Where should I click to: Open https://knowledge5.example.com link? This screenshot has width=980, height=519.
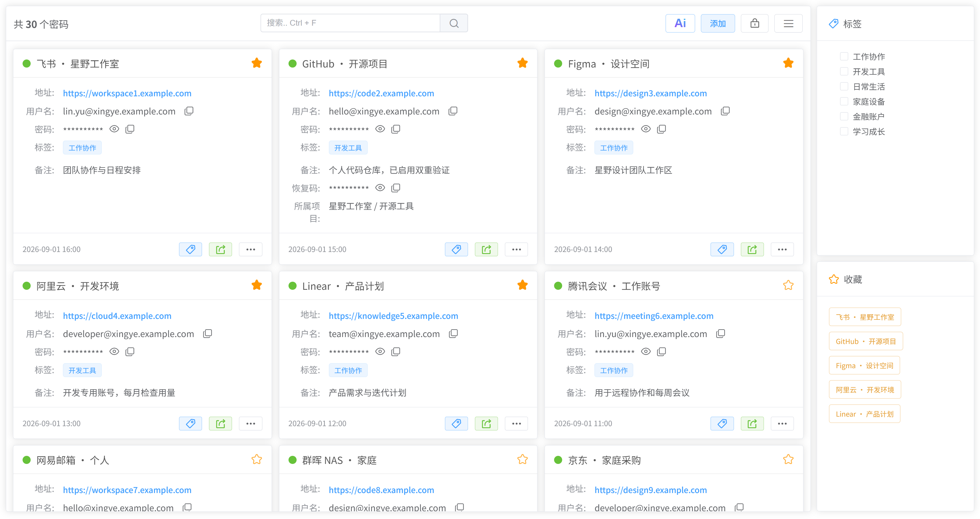[x=393, y=316]
